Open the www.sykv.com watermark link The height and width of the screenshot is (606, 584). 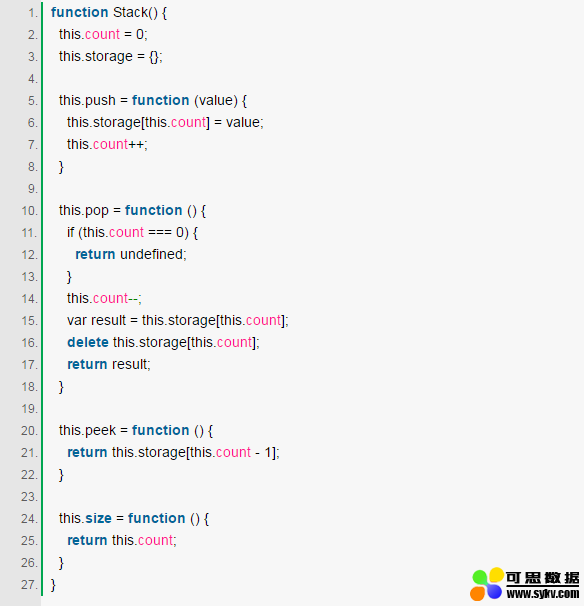click(x=543, y=594)
